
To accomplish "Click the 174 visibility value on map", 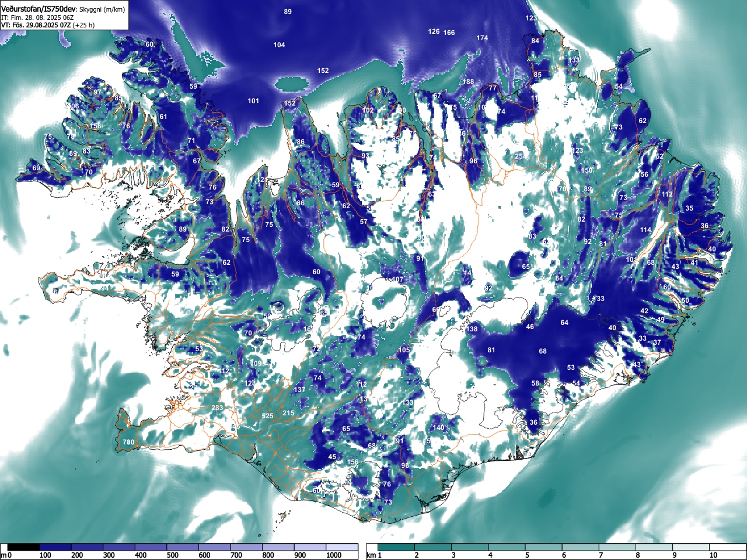I will click(x=482, y=38).
